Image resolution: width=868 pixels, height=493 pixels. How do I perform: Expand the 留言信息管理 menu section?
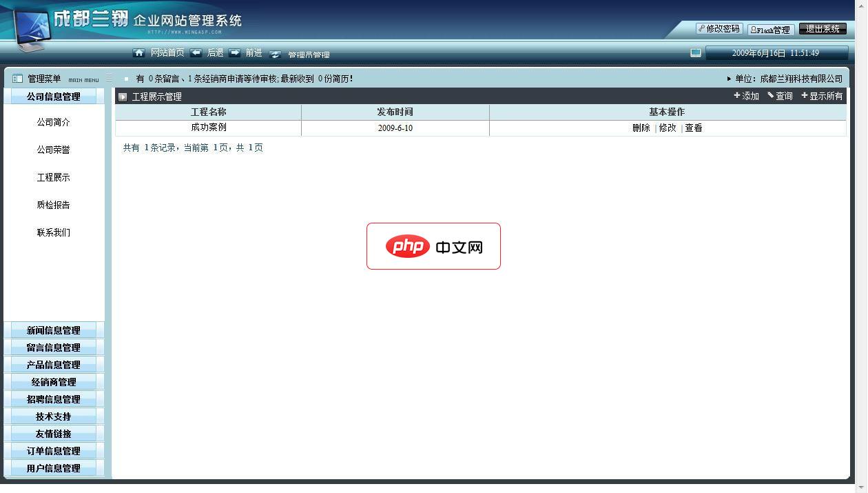[x=54, y=348]
